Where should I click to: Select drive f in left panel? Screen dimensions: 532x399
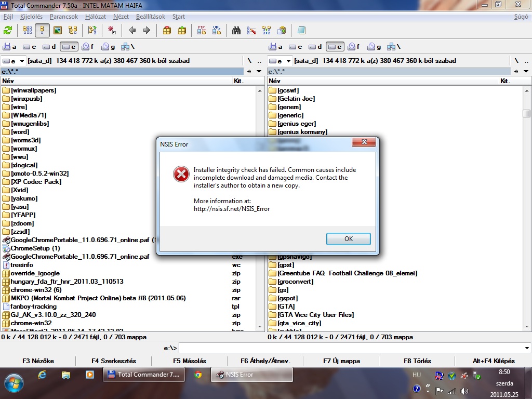click(x=88, y=47)
